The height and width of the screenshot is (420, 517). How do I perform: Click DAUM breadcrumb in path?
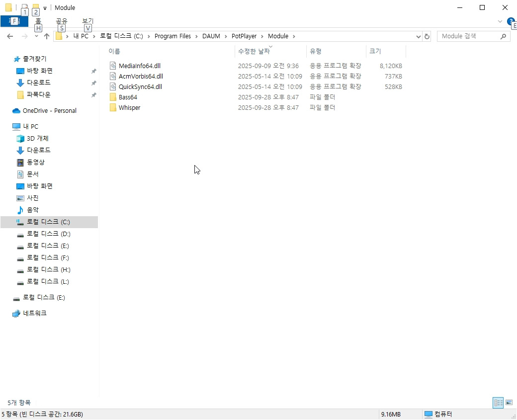pyautogui.click(x=211, y=36)
